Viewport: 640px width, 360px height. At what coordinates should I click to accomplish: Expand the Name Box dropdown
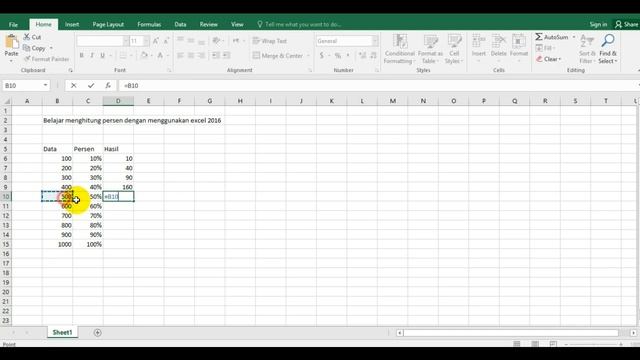[x=45, y=85]
